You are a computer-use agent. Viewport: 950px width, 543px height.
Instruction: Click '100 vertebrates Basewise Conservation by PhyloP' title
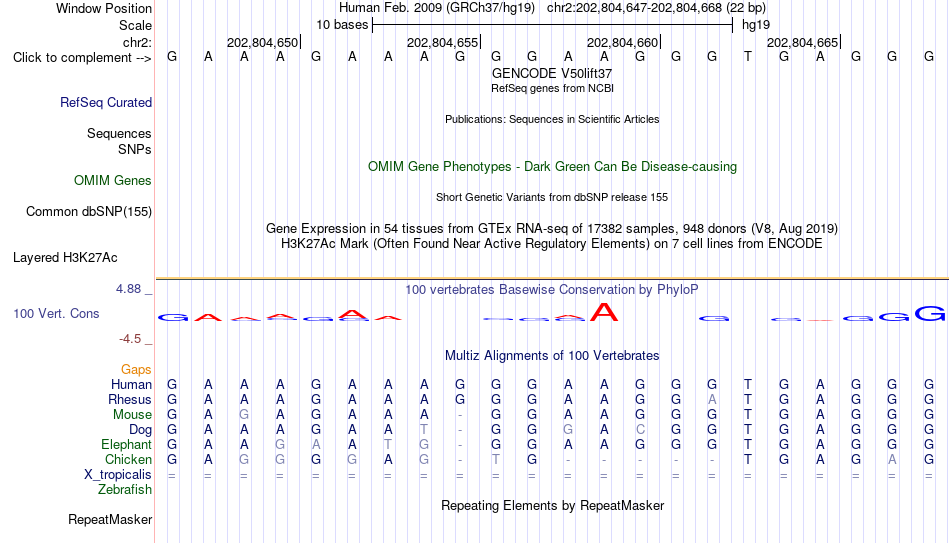(552, 290)
